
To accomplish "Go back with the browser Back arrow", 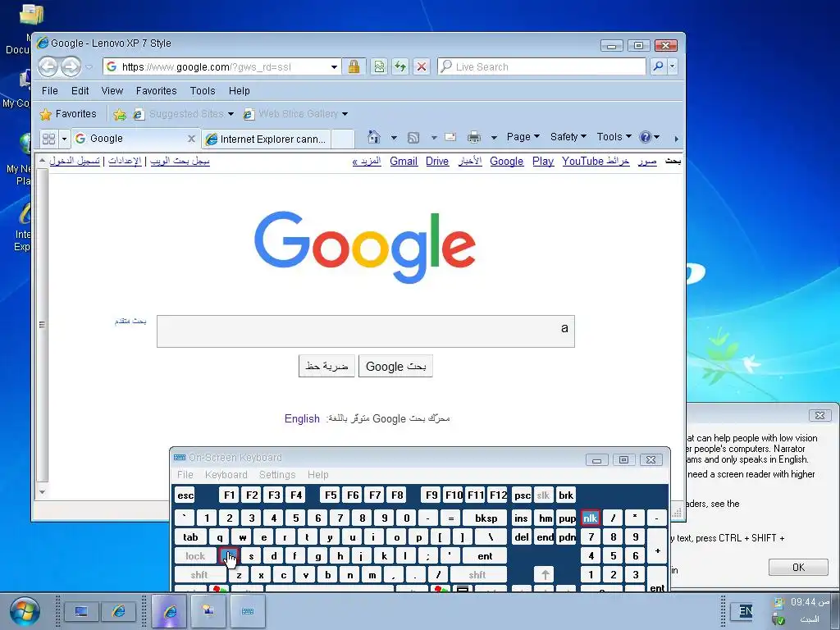I will tap(48, 67).
